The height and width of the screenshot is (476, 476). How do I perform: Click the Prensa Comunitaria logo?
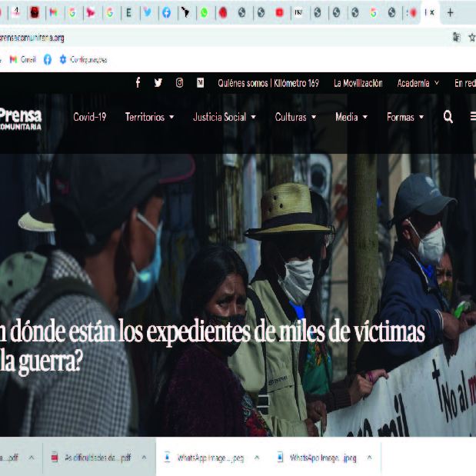tap(21, 118)
